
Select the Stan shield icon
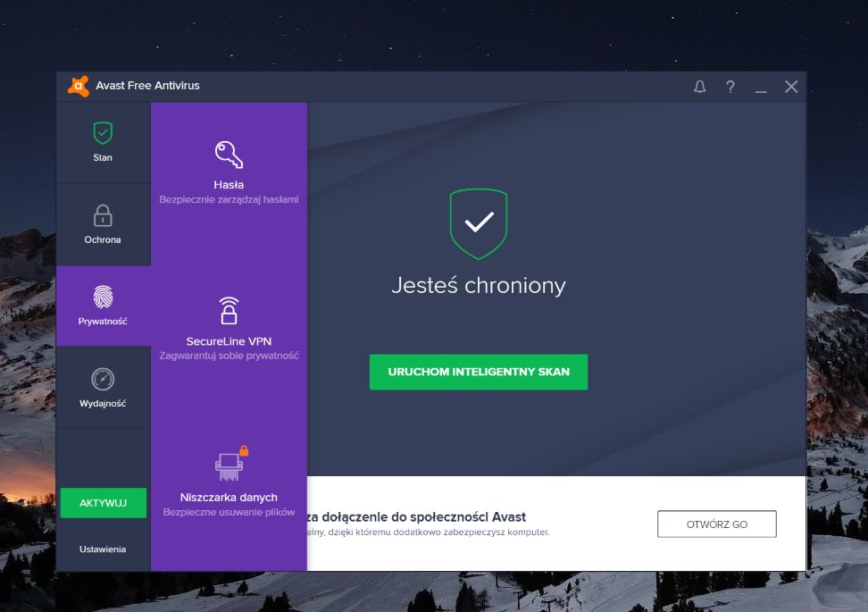tap(102, 134)
